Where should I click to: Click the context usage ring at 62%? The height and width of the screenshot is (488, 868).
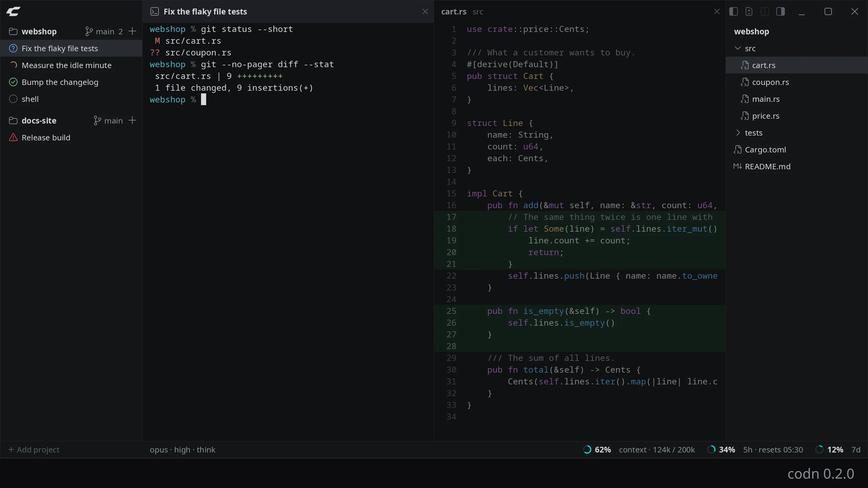coord(587,450)
